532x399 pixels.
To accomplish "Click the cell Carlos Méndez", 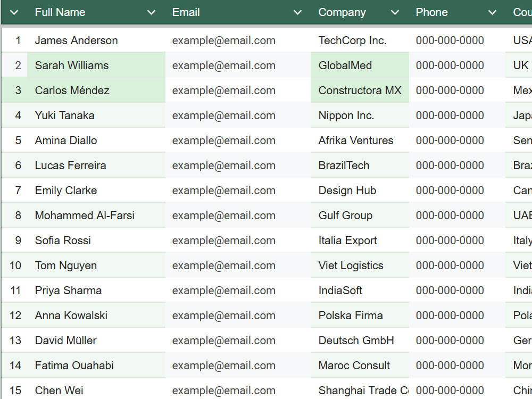I will [96, 90].
